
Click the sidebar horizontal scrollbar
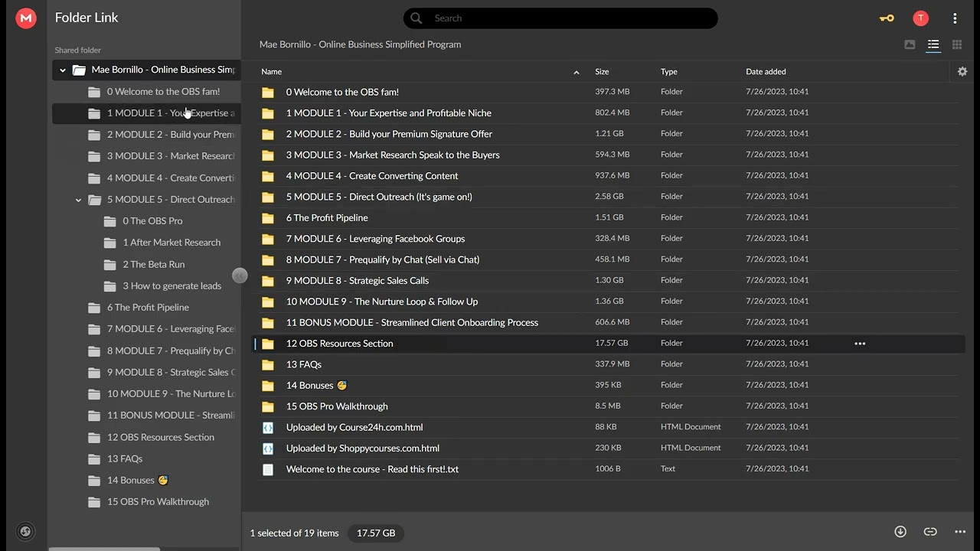pyautogui.click(x=104, y=549)
